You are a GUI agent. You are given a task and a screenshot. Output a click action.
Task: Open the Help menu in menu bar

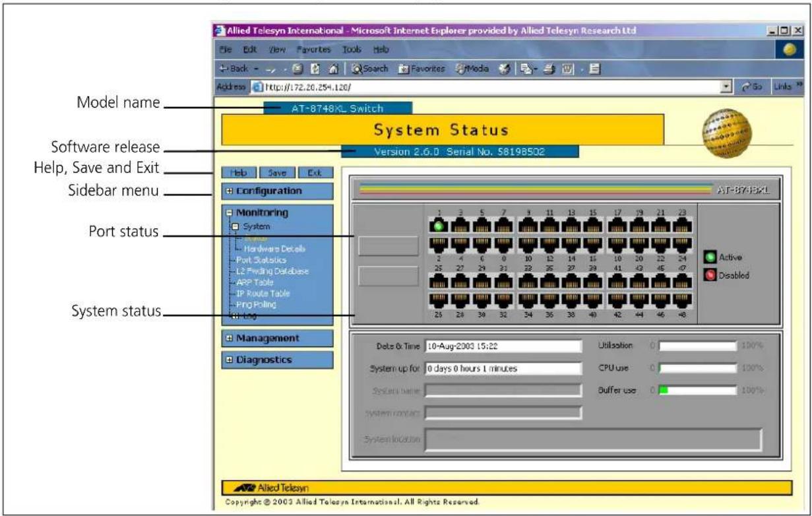(x=381, y=49)
